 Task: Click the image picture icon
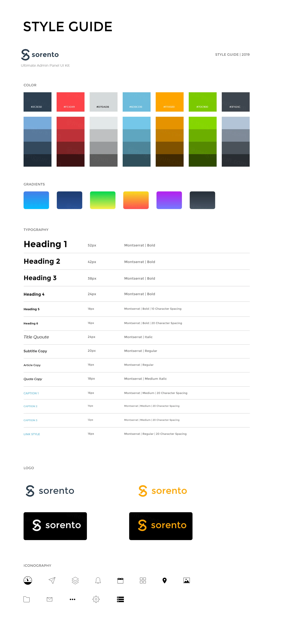[186, 580]
